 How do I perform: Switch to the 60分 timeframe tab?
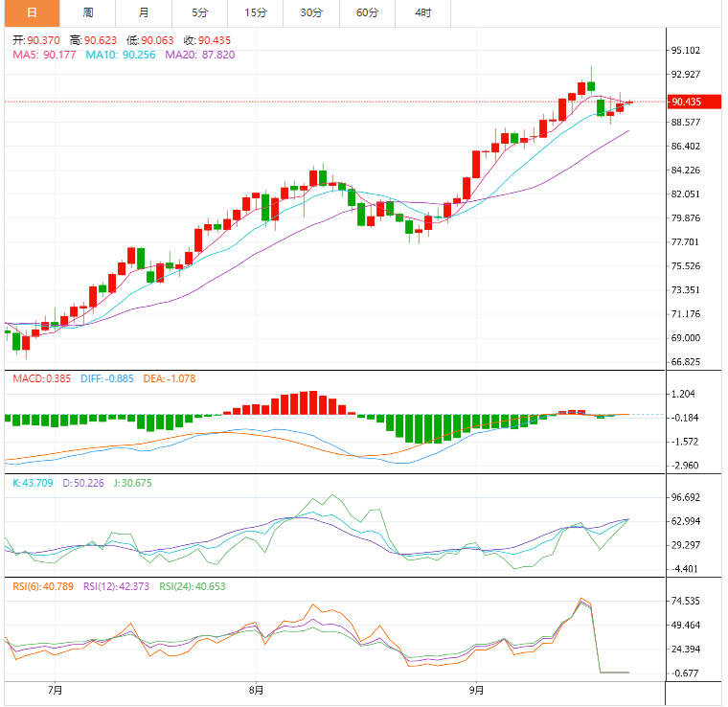click(367, 12)
